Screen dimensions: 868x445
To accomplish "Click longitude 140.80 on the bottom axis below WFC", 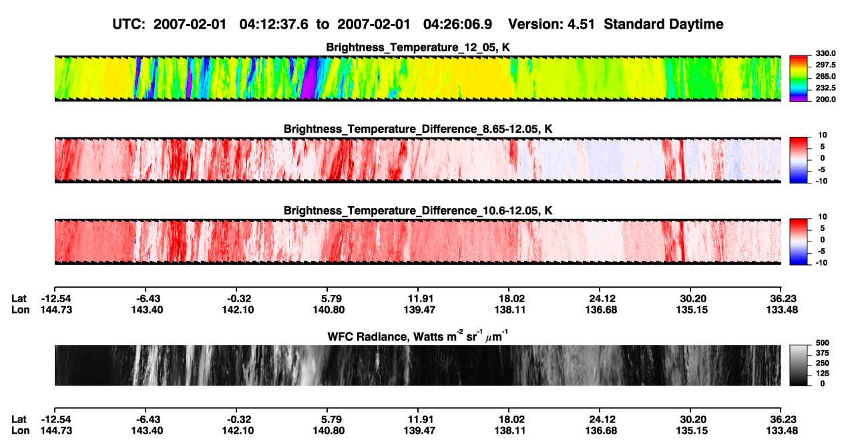I will click(x=327, y=430).
